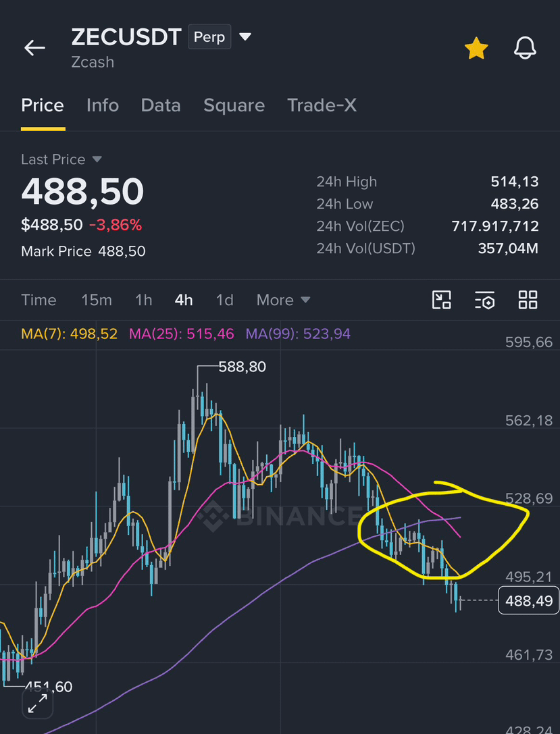Click the Perp contract badge
Screen dimensions: 560x734
[x=209, y=37]
